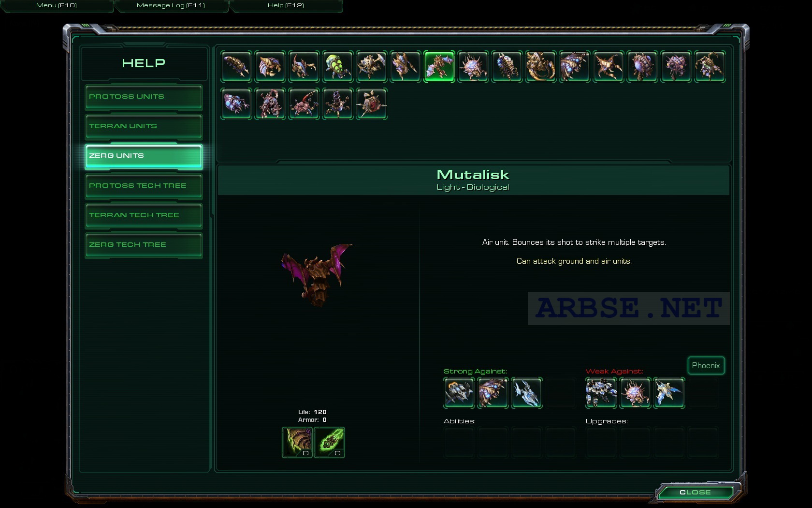Open the Menu (F10) button
This screenshot has width=812, height=508.
(x=57, y=5)
